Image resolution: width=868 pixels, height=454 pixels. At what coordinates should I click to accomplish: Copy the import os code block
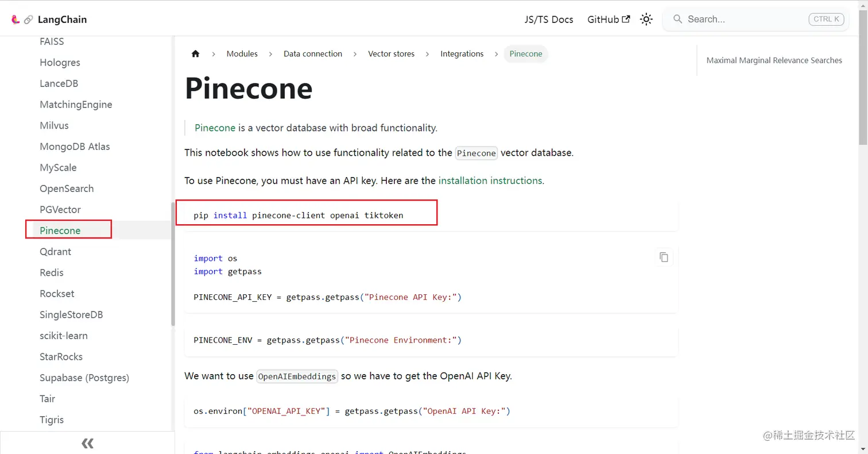point(664,257)
